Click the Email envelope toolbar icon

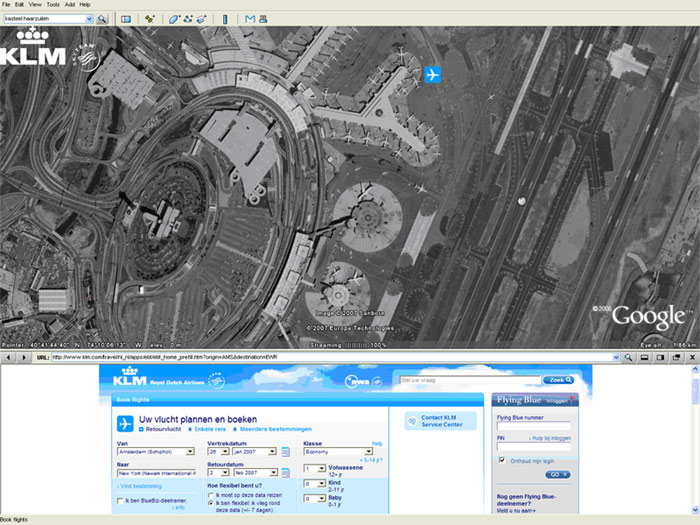(x=250, y=19)
